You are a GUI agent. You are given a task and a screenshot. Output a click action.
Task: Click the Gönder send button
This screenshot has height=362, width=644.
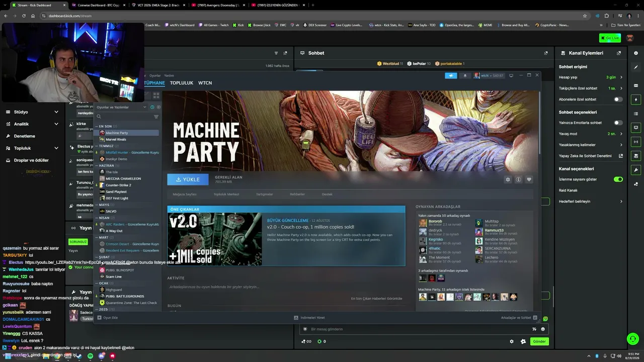pos(539,341)
